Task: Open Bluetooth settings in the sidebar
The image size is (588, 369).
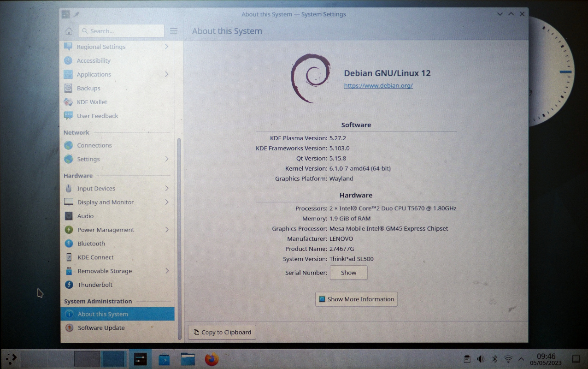Action: pos(118,244)
